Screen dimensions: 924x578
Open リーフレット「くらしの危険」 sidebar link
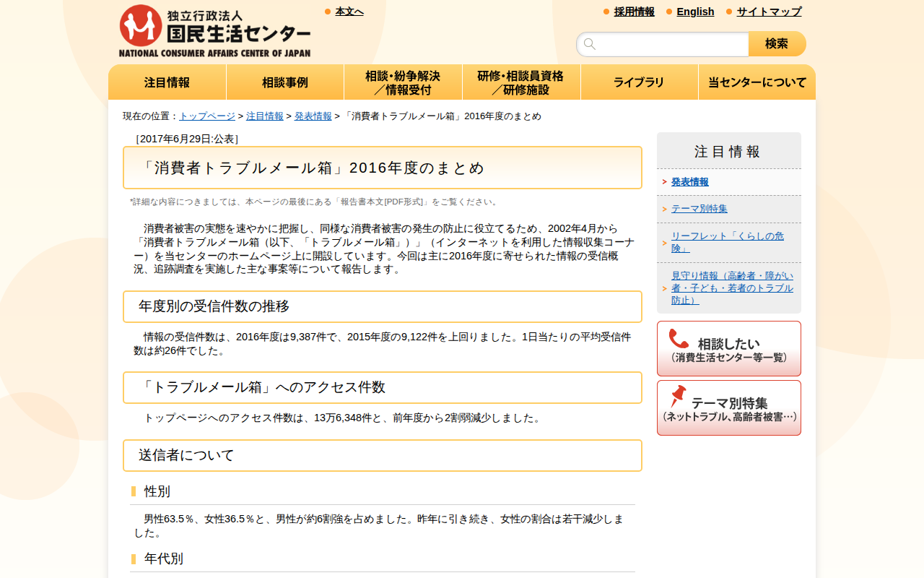tap(728, 242)
